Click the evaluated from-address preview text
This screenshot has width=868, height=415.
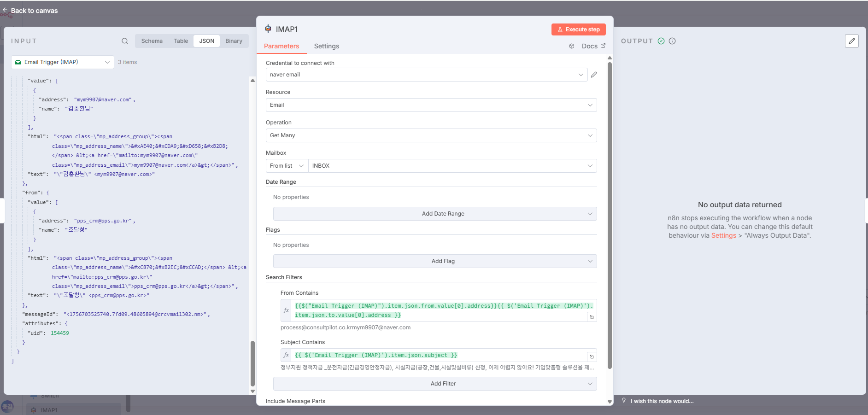click(x=346, y=327)
